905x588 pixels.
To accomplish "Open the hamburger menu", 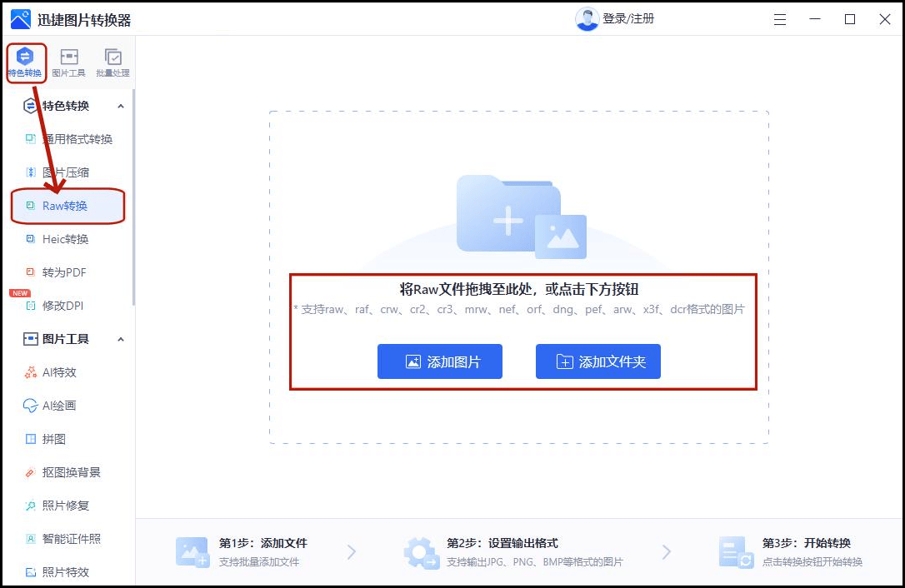I will tap(780, 20).
